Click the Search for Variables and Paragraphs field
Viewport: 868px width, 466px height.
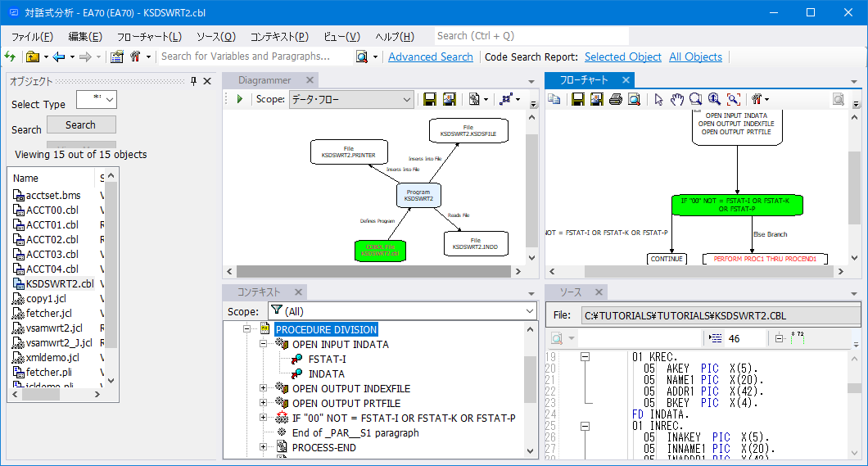click(x=255, y=57)
